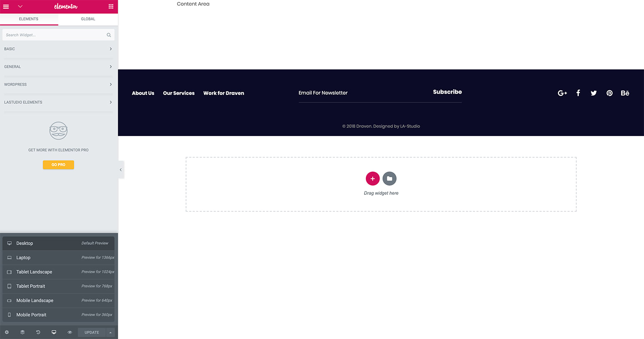Image resolution: width=644 pixels, height=339 pixels.
Task: Click the add template folder button
Action: click(x=389, y=179)
